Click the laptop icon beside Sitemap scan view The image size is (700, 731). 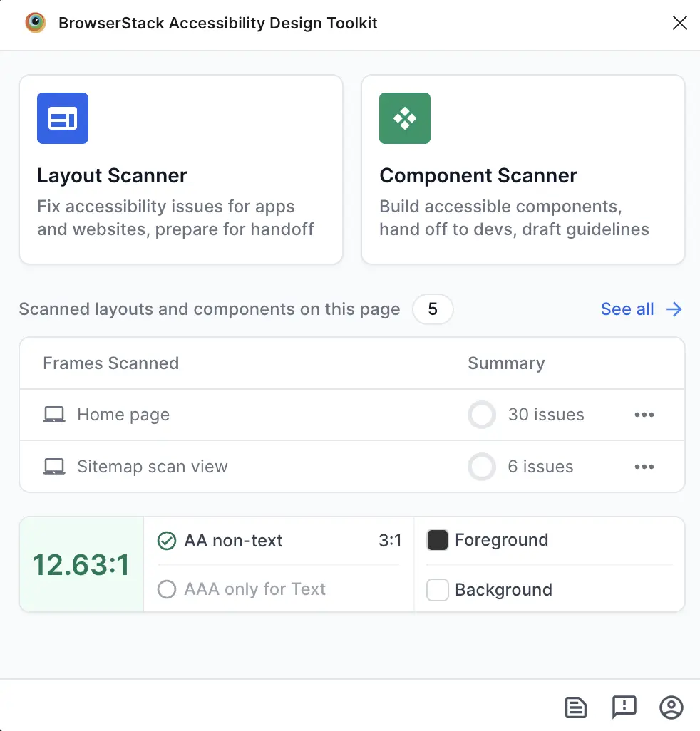[54, 467]
